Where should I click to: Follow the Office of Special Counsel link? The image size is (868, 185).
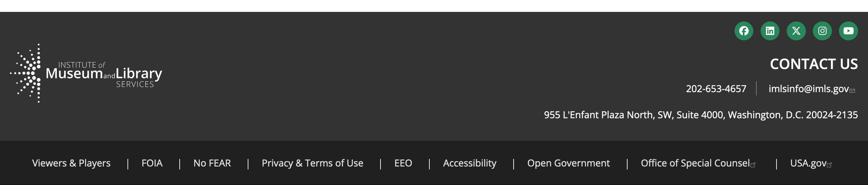(x=695, y=163)
